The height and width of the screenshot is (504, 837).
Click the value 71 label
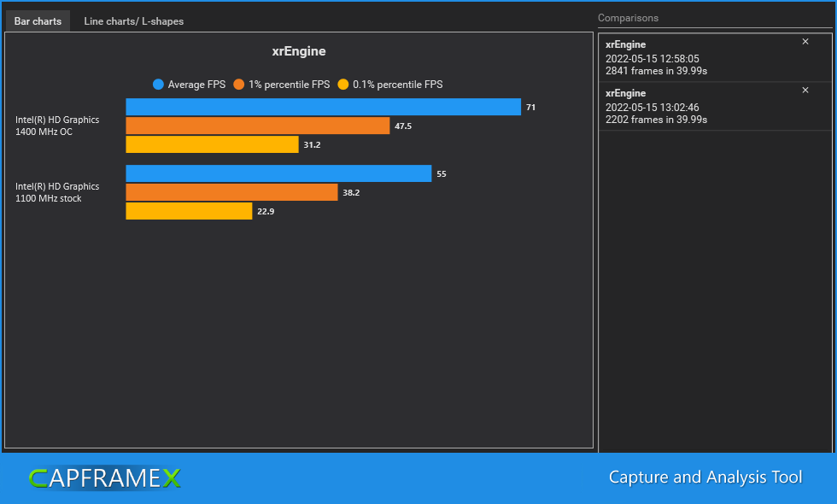530,108
